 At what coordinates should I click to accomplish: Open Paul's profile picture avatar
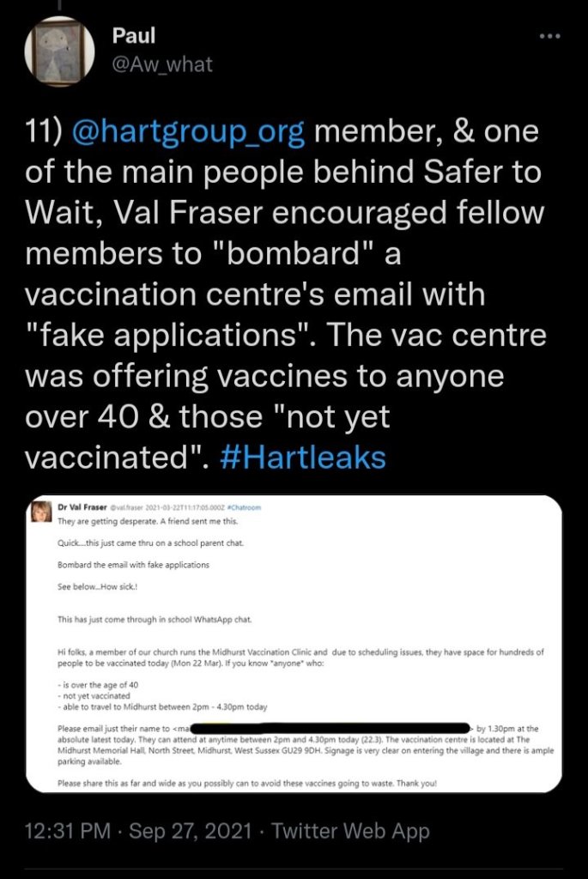[x=60, y=53]
